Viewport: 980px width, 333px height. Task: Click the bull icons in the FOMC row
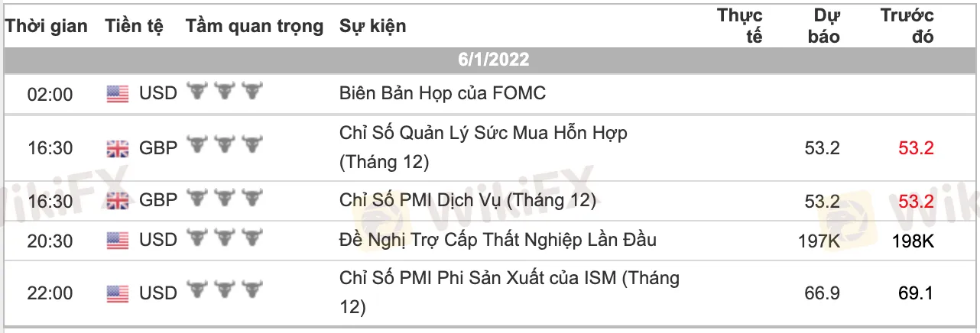pyautogui.click(x=225, y=93)
